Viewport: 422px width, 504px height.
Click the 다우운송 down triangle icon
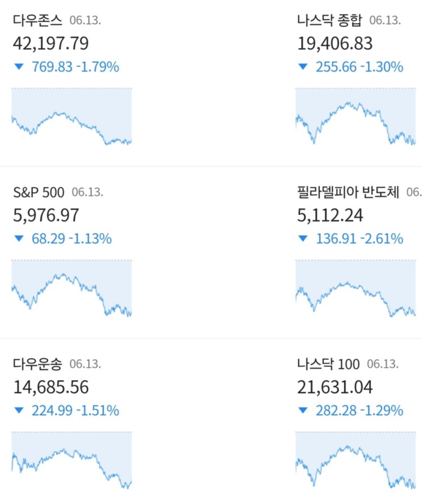[x=19, y=411]
